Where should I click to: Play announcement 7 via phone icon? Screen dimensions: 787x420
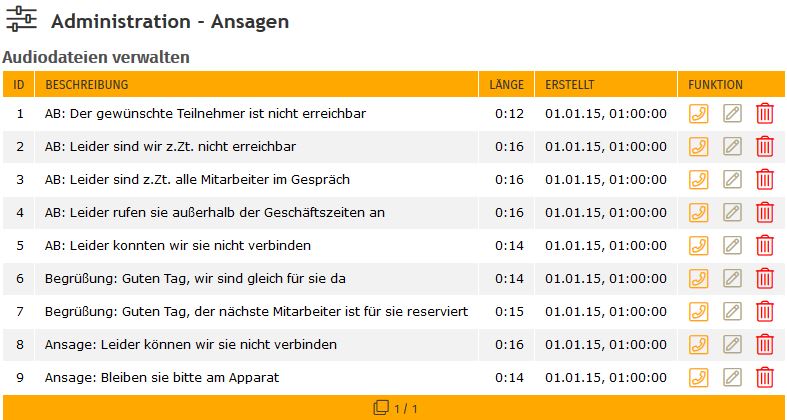coord(699,312)
